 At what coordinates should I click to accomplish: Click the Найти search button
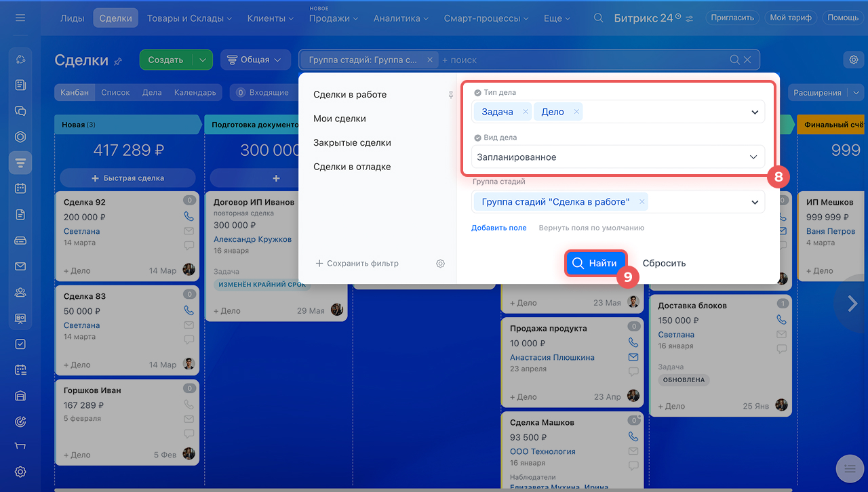pos(595,263)
